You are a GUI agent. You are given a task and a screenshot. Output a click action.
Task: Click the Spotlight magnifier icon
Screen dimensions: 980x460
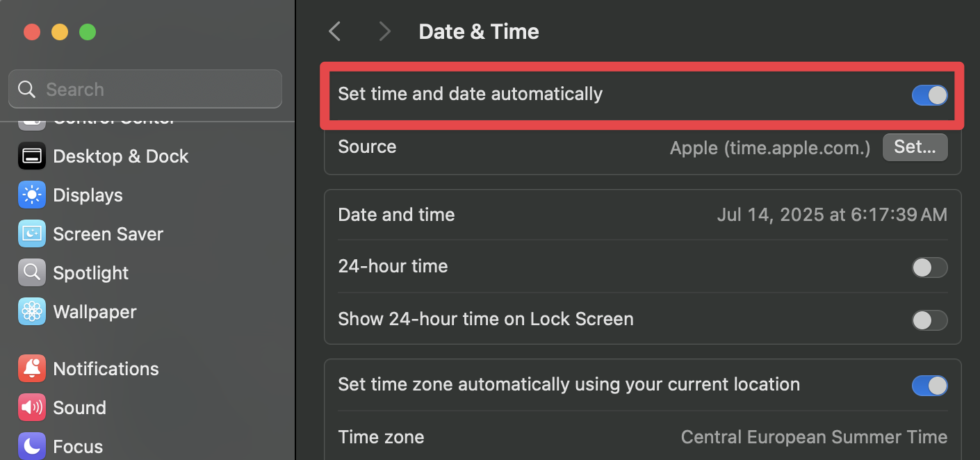[x=32, y=273]
